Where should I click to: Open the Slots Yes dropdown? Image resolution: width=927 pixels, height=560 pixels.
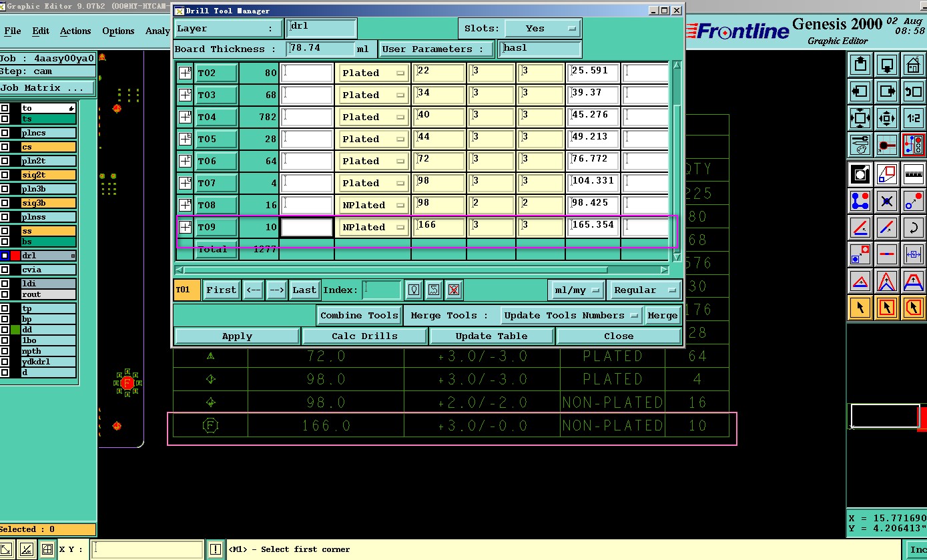pos(543,29)
